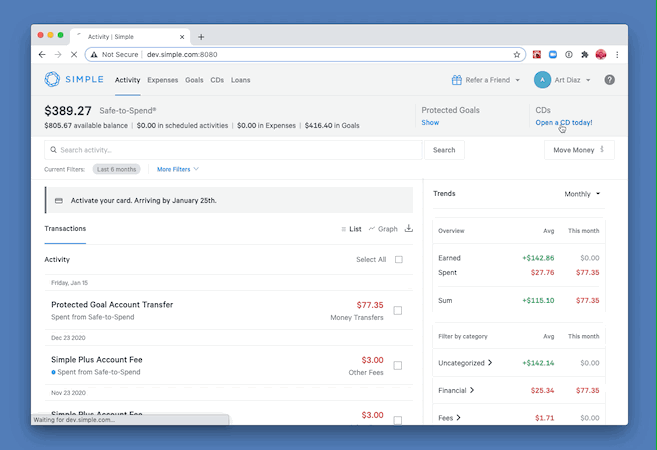Open Refer a Friend dropdown arrow
The image size is (657, 450).
point(517,80)
